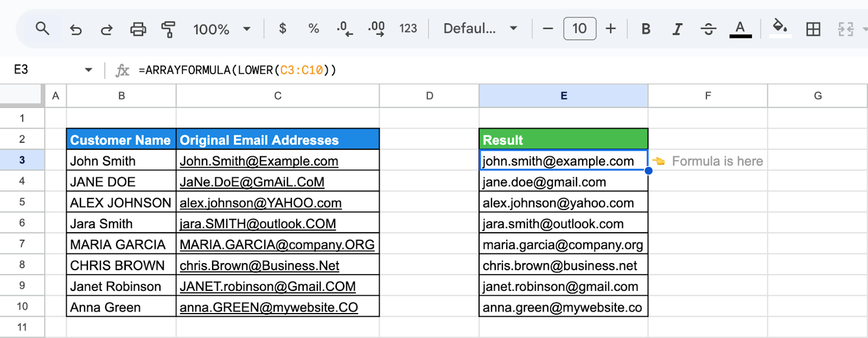
Task: Redo the last action
Action: click(x=107, y=29)
